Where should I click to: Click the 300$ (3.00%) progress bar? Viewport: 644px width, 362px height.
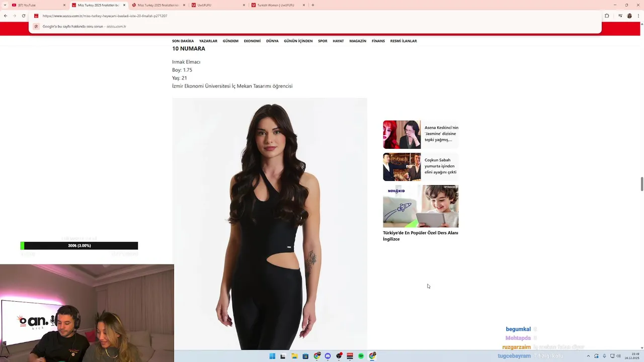point(79,246)
